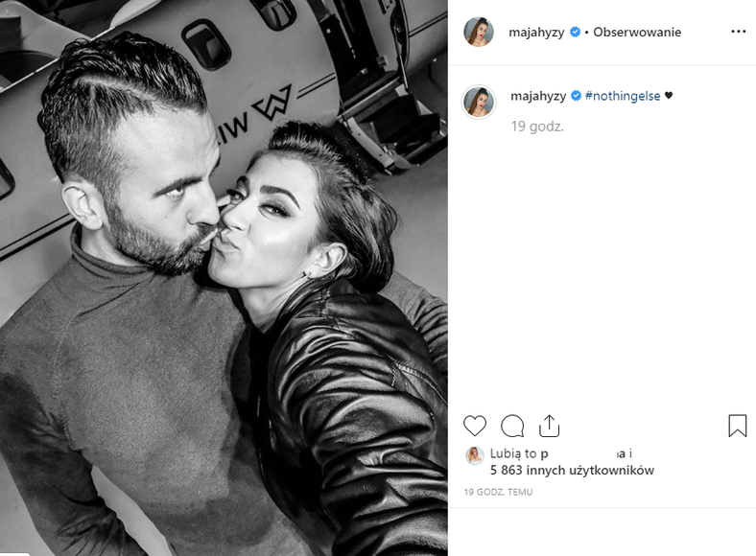This screenshot has width=756, height=556.
Task: Click the 19 godz. caption timestamp
Action: tap(537, 127)
